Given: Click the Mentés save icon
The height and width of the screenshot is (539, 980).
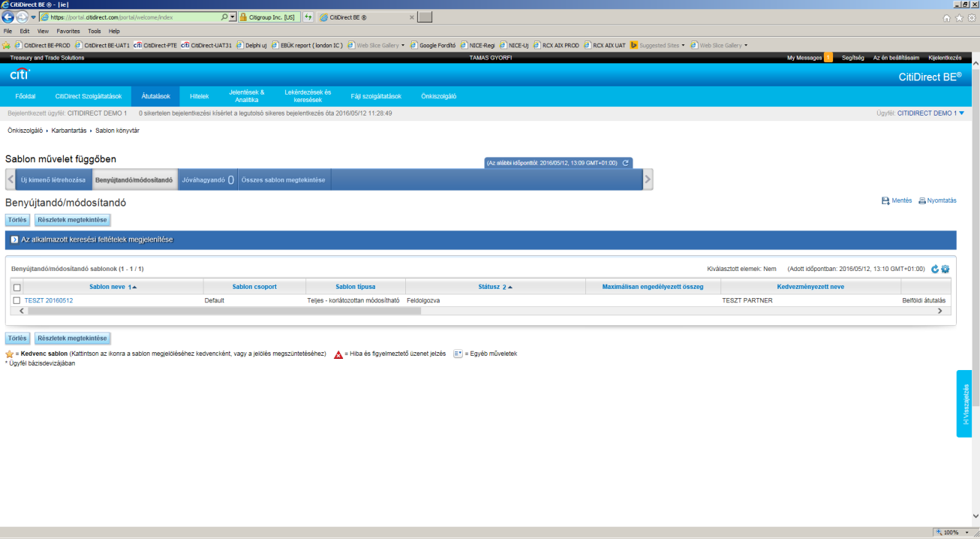Looking at the screenshot, I should coord(885,200).
